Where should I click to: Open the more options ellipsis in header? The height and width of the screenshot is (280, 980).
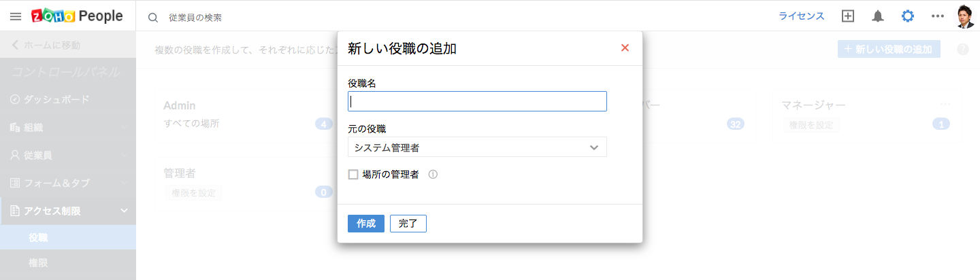(938, 16)
